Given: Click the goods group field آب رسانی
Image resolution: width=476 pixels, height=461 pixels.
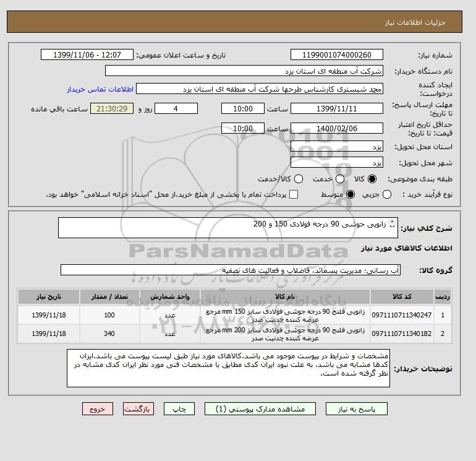Looking at the screenshot, I should 231,270.
